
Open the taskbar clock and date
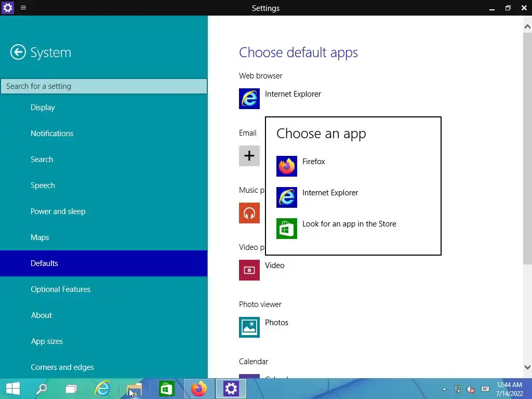coord(509,389)
